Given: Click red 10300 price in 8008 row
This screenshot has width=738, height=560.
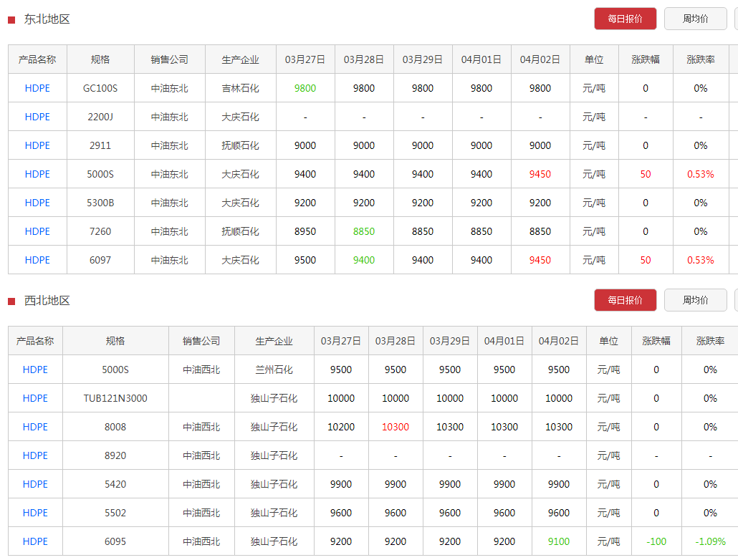Looking at the screenshot, I should [x=396, y=428].
